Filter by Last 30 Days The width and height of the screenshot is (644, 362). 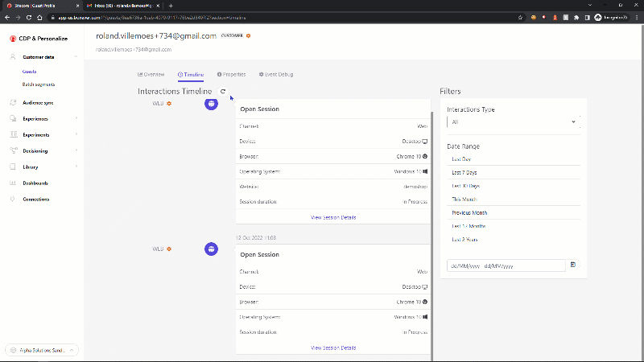466,186
